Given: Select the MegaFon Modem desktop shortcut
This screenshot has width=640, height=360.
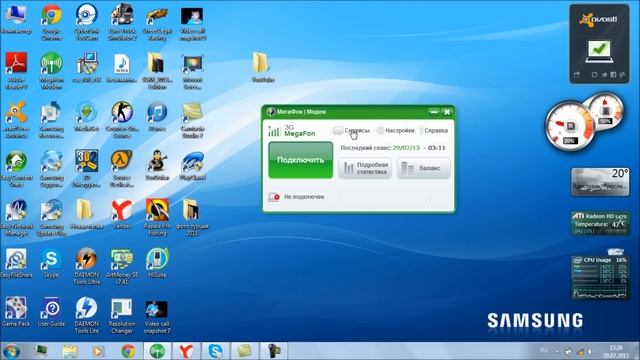Looking at the screenshot, I should coord(51,70).
